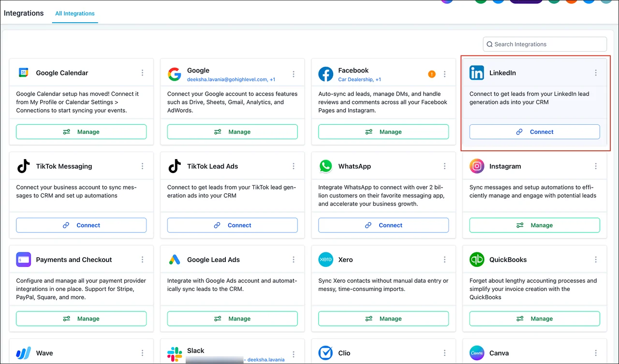Click the "TikTok Messaging" card title
Image resolution: width=619 pixels, height=364 pixels.
click(x=64, y=166)
